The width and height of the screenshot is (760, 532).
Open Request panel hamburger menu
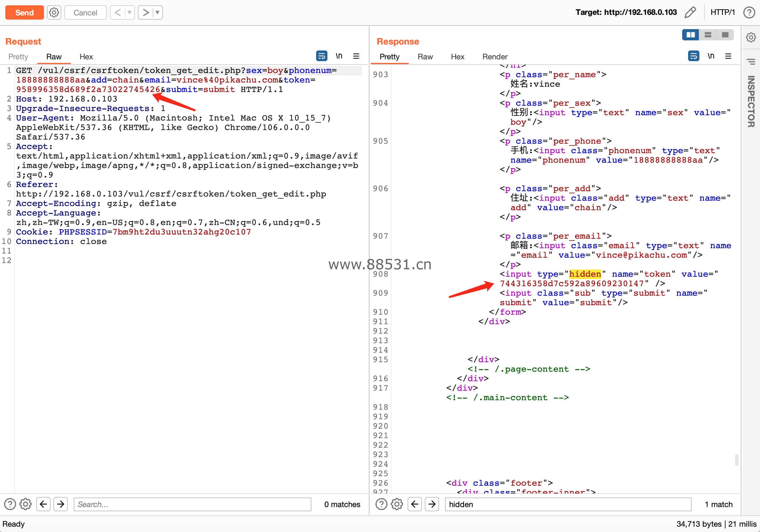click(356, 56)
